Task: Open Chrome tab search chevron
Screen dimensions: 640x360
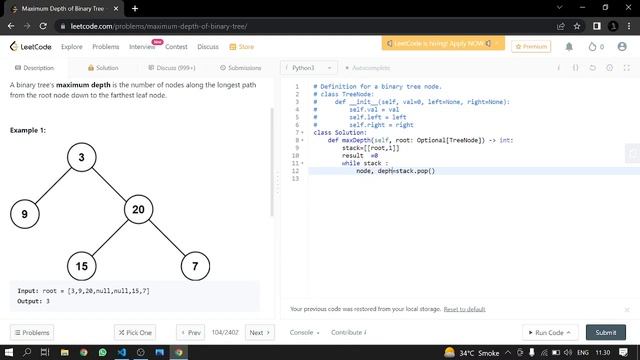Action: 560,8
